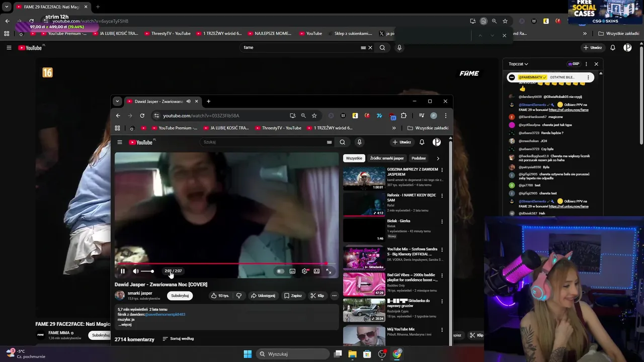
Task: Open Topczat dropdown in live chat
Action: 518,64
